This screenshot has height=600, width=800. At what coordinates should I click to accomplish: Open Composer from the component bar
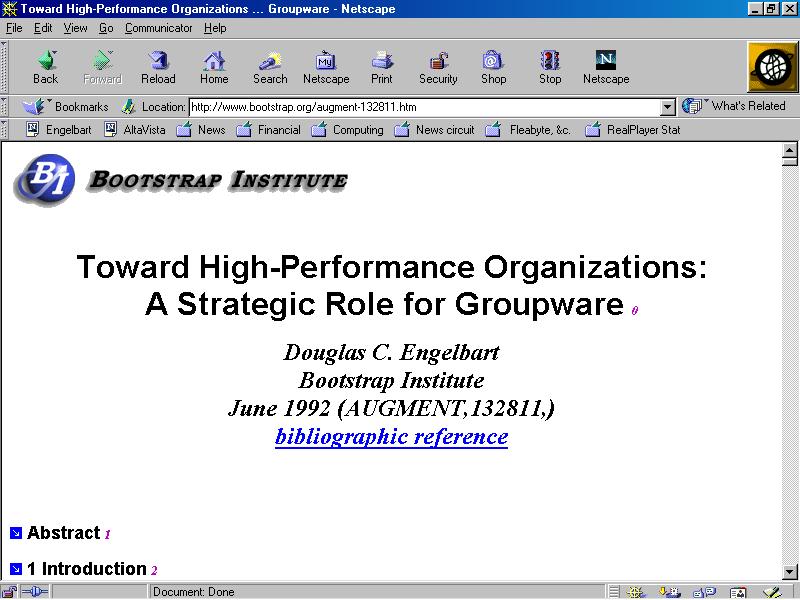point(772,592)
